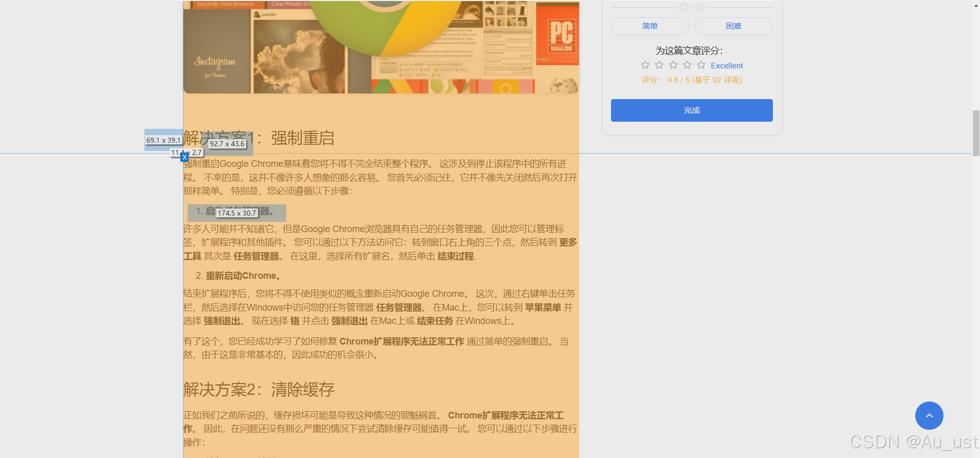Grab the vertical page scrollbar thumb
Image resolution: width=980 pixels, height=458 pixels.
pyautogui.click(x=976, y=132)
